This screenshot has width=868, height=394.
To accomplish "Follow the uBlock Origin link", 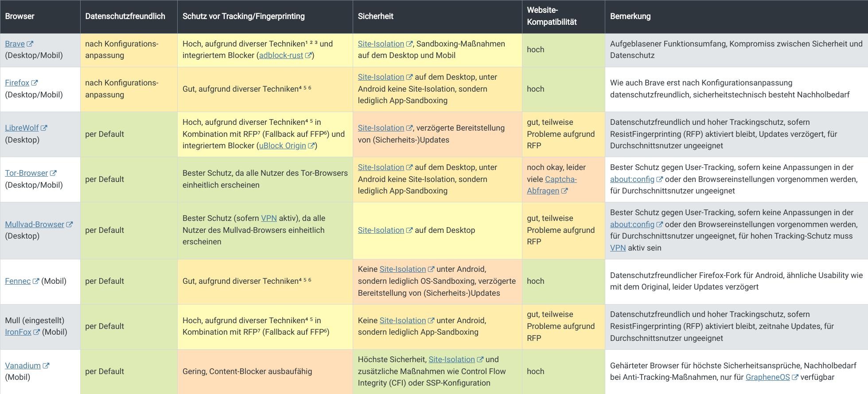I will [x=282, y=146].
